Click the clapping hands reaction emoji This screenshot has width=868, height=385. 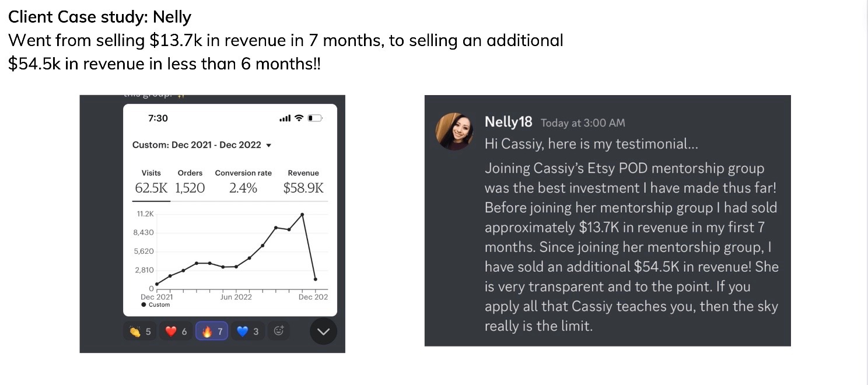[x=141, y=331]
